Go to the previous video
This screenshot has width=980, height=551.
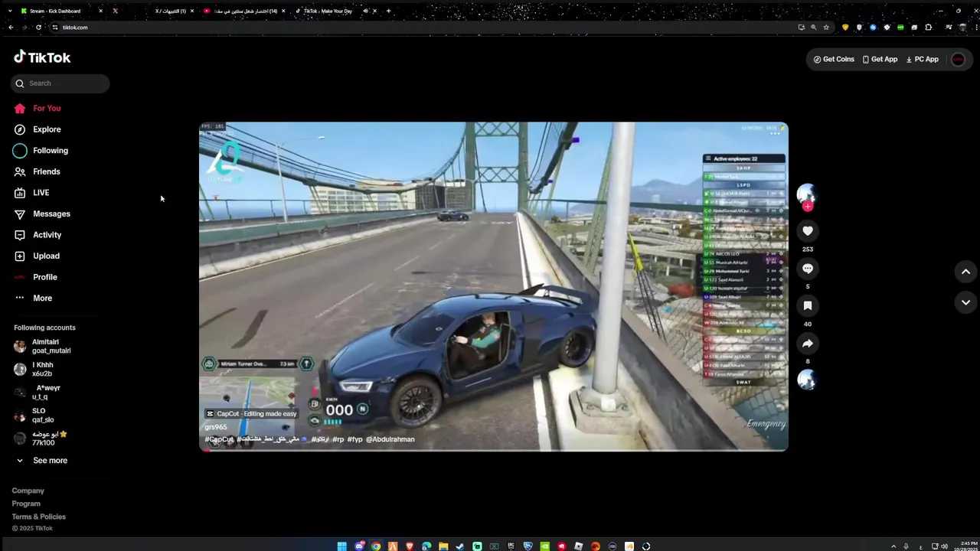tap(965, 272)
